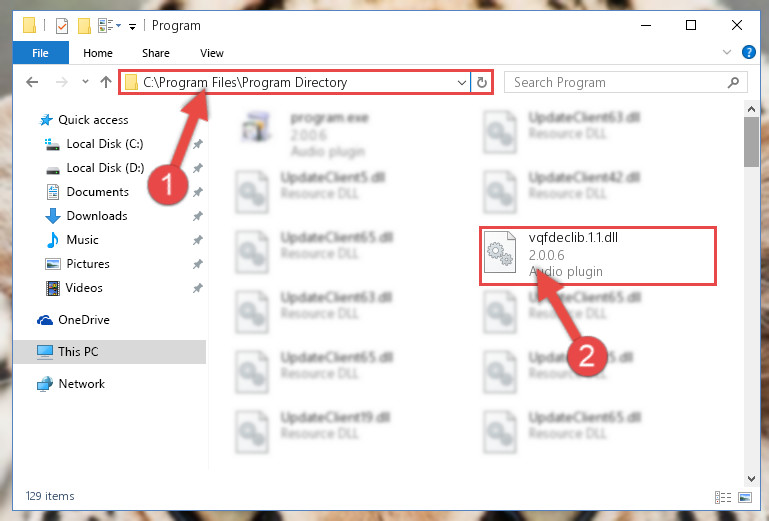769x521 pixels.
Task: Expand the ribbon chevron
Action: pyautogui.click(x=727, y=52)
